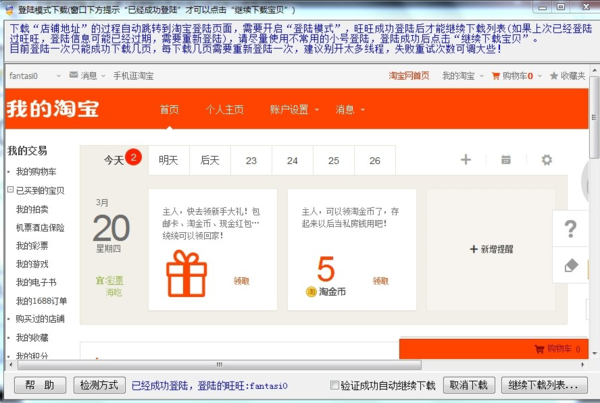Collapse the 已买到的宝贝 tree node
Image resolution: width=600 pixels, height=403 pixels.
click(x=11, y=189)
